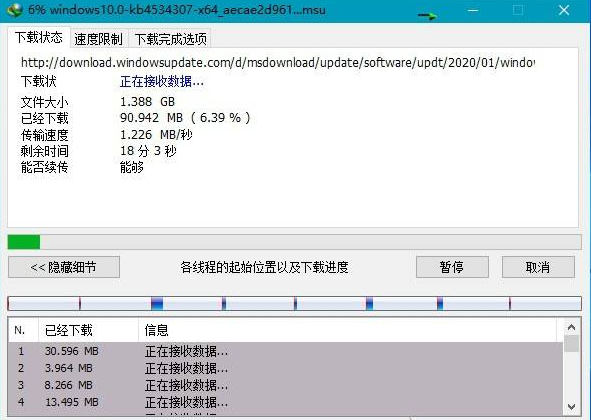Click the thread segments progress bar
This screenshot has width=591, height=420.
point(294,304)
